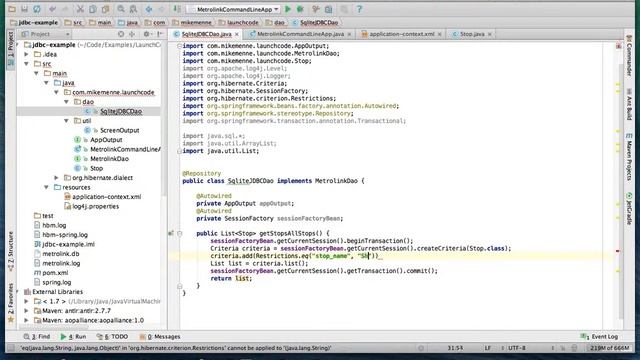Open the Event Log
Viewport: 640px width, 360px height.
pyautogui.click(x=599, y=337)
